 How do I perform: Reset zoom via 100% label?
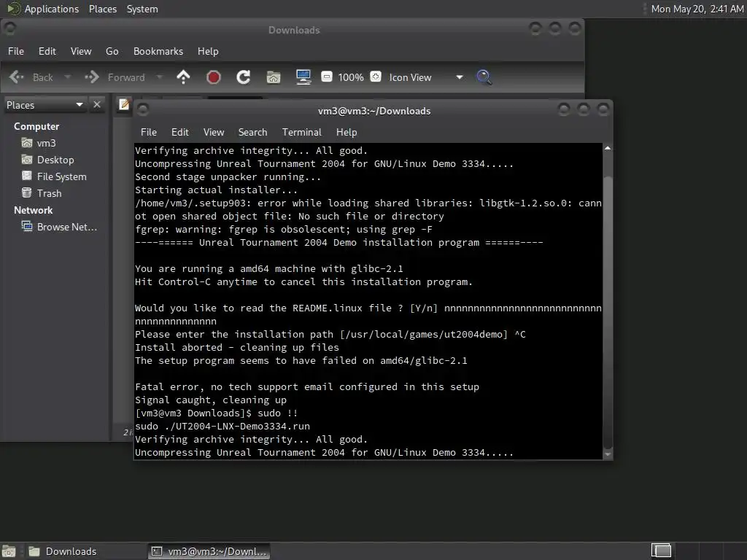click(351, 77)
